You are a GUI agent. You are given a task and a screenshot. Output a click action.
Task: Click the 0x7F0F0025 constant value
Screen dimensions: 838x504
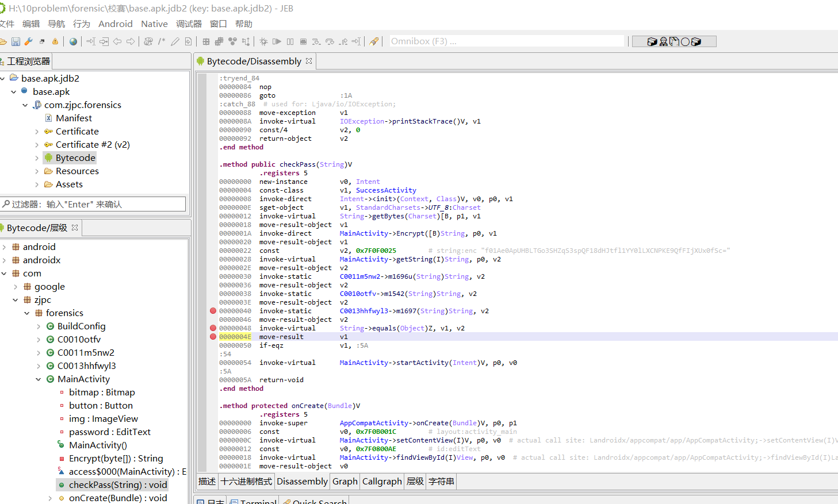pyautogui.click(x=376, y=251)
